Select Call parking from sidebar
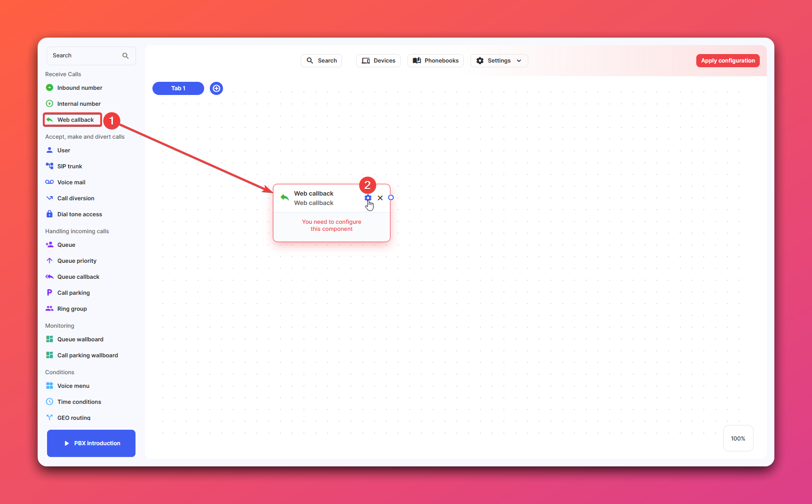 coord(73,293)
